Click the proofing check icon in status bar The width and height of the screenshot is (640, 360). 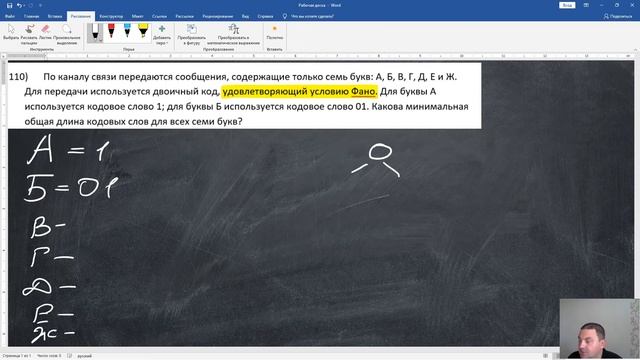click(69, 356)
